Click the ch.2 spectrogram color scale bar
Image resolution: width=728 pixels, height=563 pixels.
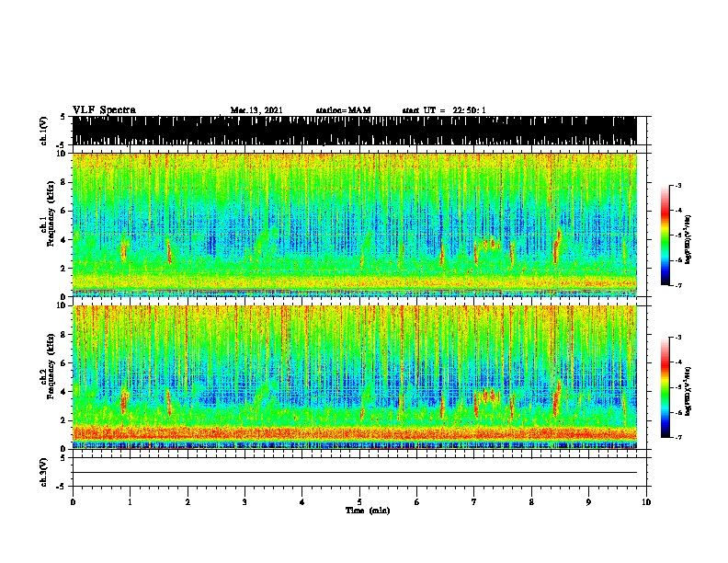pyautogui.click(x=665, y=387)
